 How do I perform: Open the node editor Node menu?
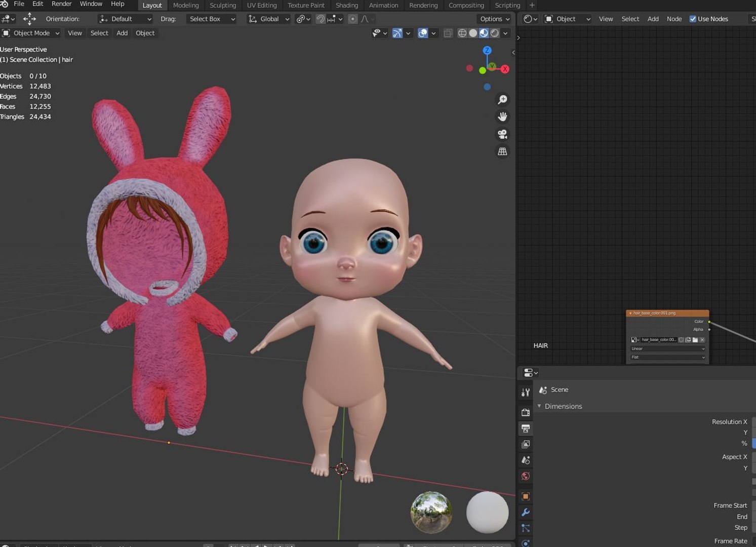[674, 19]
